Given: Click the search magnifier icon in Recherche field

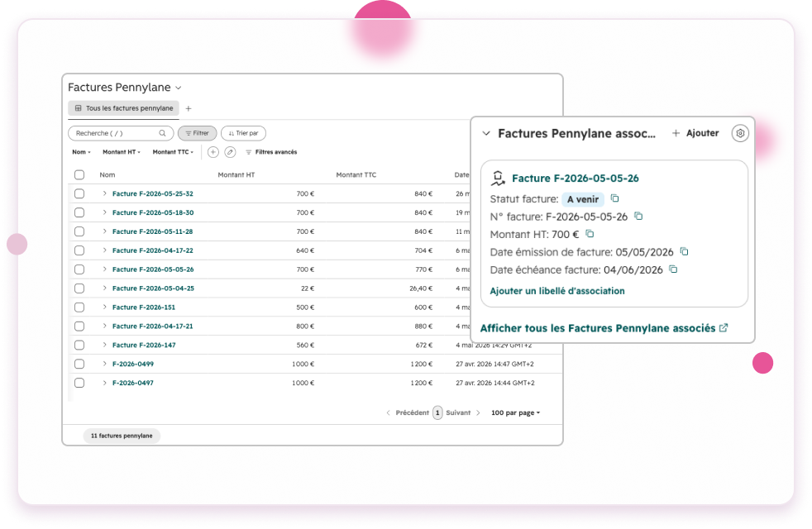Looking at the screenshot, I should coord(163,133).
